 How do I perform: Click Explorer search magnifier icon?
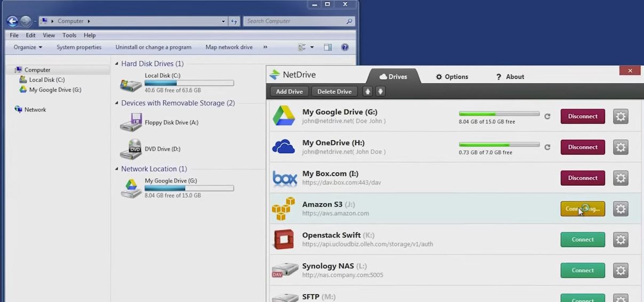349,21
